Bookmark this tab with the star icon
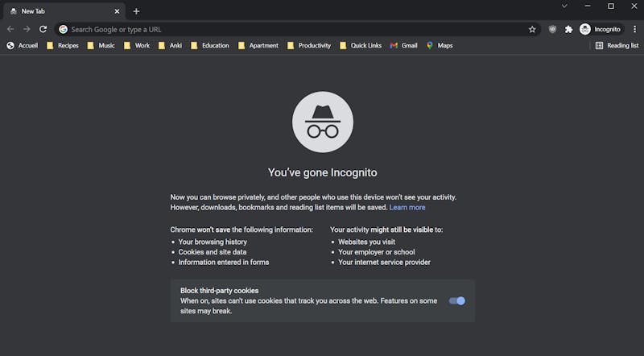This screenshot has width=644, height=356. 532,29
